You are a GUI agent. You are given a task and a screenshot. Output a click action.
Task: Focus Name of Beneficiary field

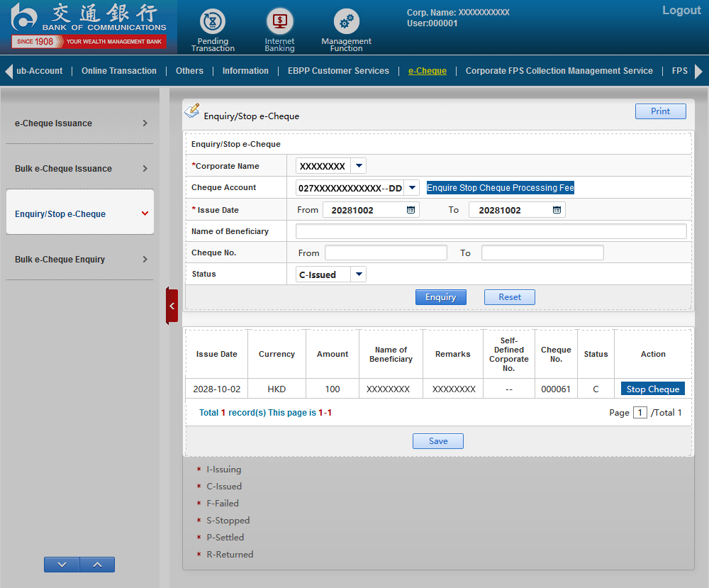click(491, 231)
